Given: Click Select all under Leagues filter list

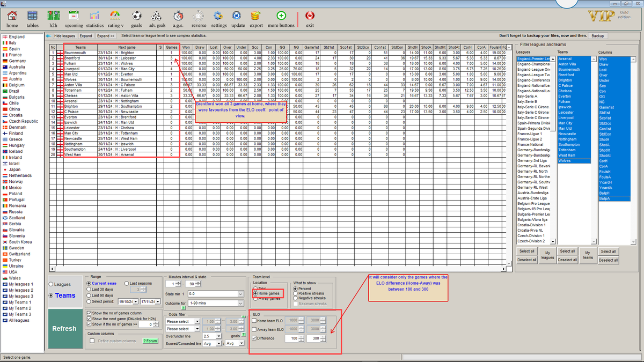Looking at the screenshot, I should point(527,251).
